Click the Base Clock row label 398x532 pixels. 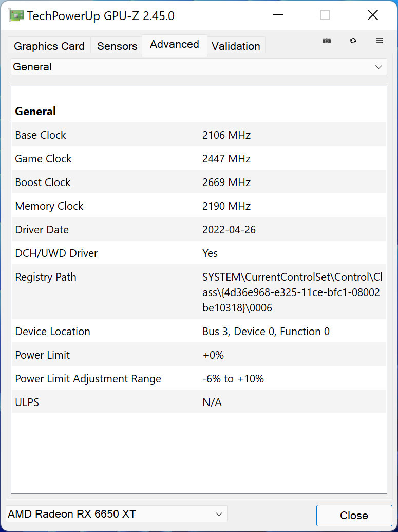[x=41, y=135]
